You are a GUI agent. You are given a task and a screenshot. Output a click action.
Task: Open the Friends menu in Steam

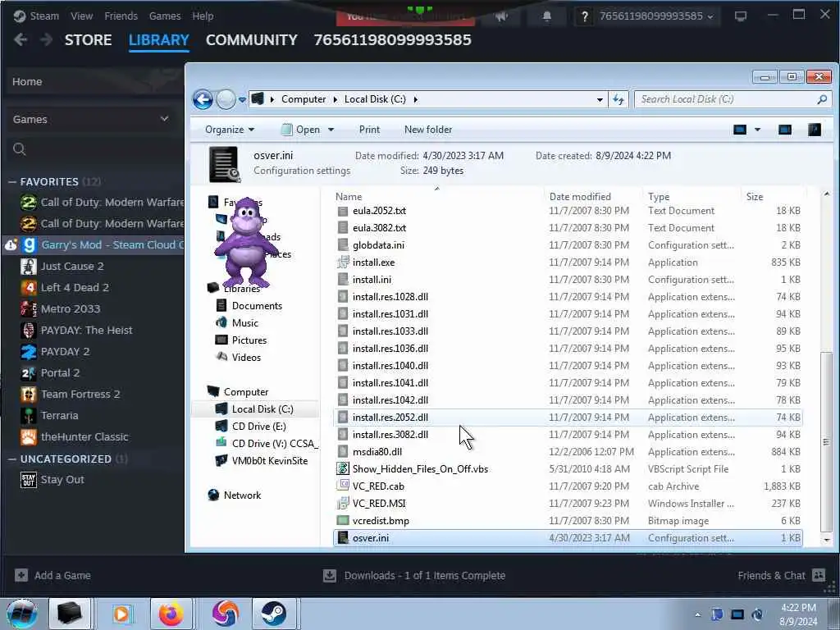(121, 16)
